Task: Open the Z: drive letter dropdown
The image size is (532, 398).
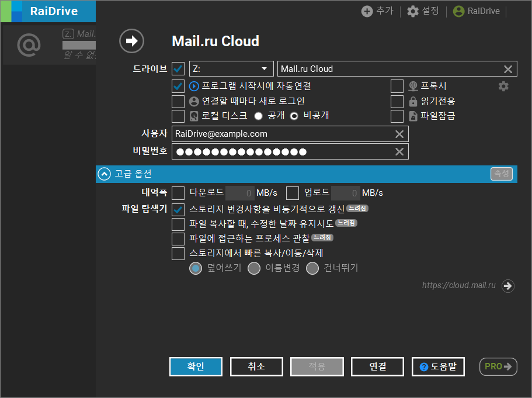Action: (x=231, y=69)
